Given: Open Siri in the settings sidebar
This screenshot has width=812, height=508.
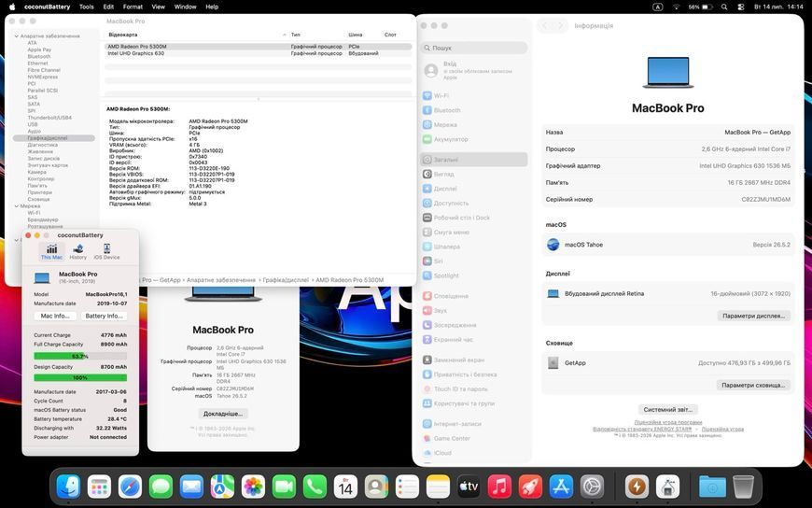Looking at the screenshot, I should point(474,261).
